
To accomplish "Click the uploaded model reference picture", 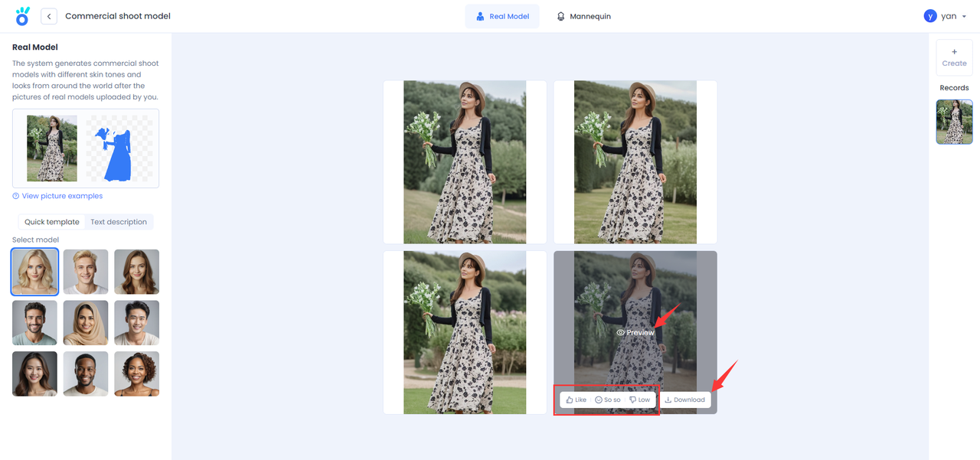I will pyautogui.click(x=52, y=148).
